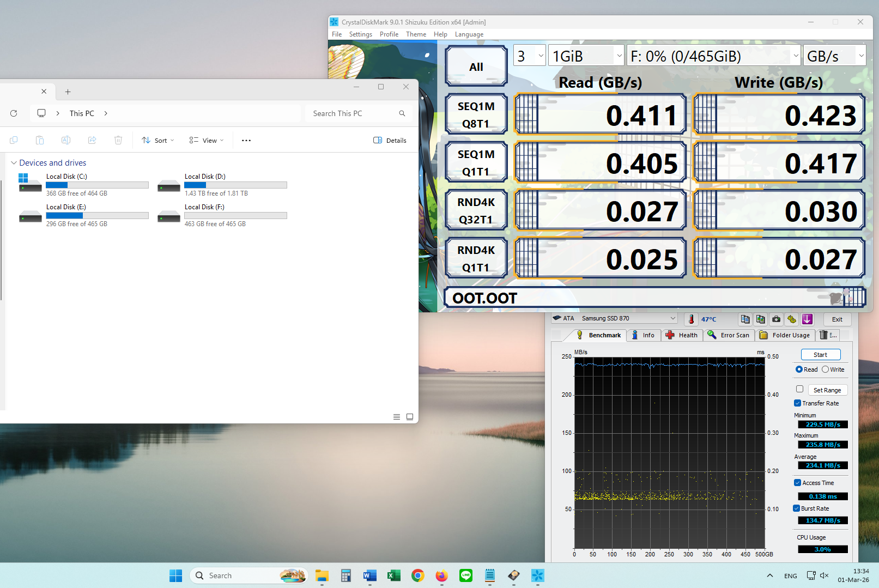Click the first copy-to-clipboard icon in HD Tune

pyautogui.click(x=745, y=319)
